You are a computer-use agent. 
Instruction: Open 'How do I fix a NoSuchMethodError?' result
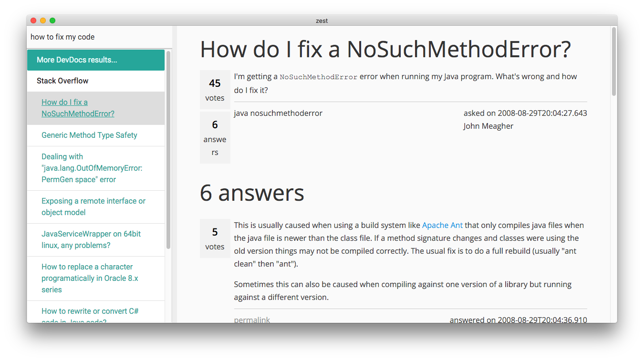[96, 108]
